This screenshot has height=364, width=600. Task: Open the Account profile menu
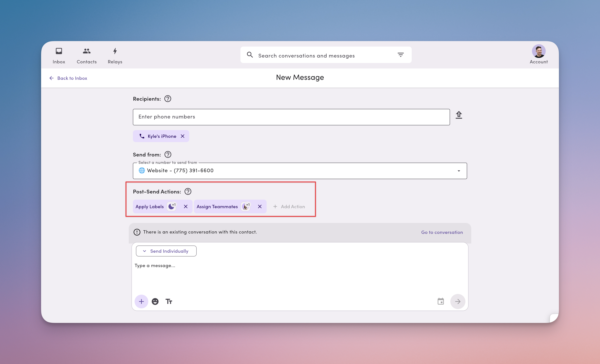point(539,51)
